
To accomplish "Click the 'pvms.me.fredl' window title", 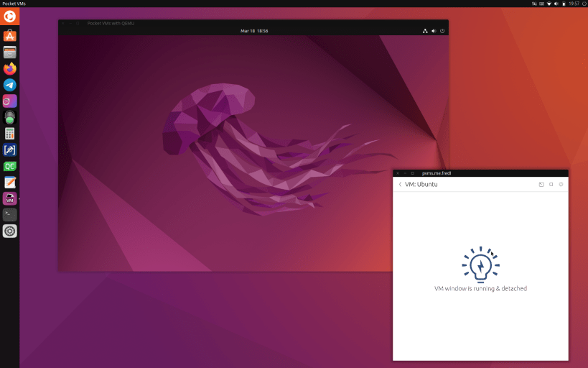I will 437,173.
